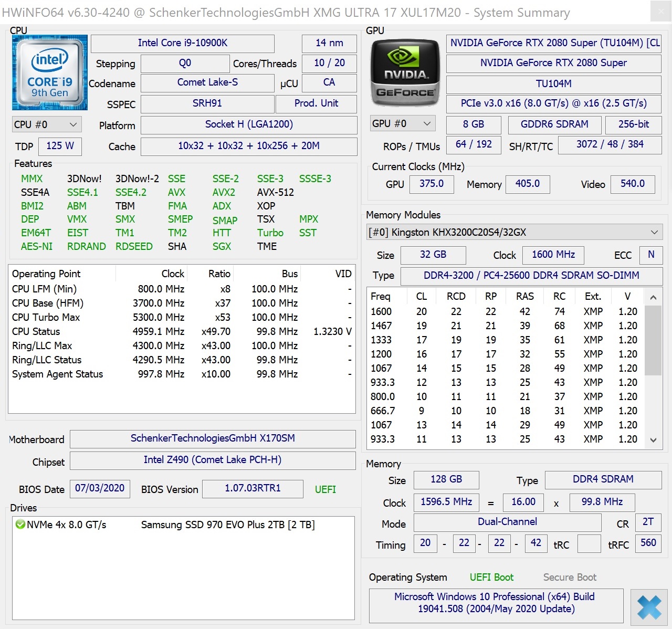The height and width of the screenshot is (629, 672).
Task: Click the PCIe v3.0 x16 bus field
Action: 553,103
